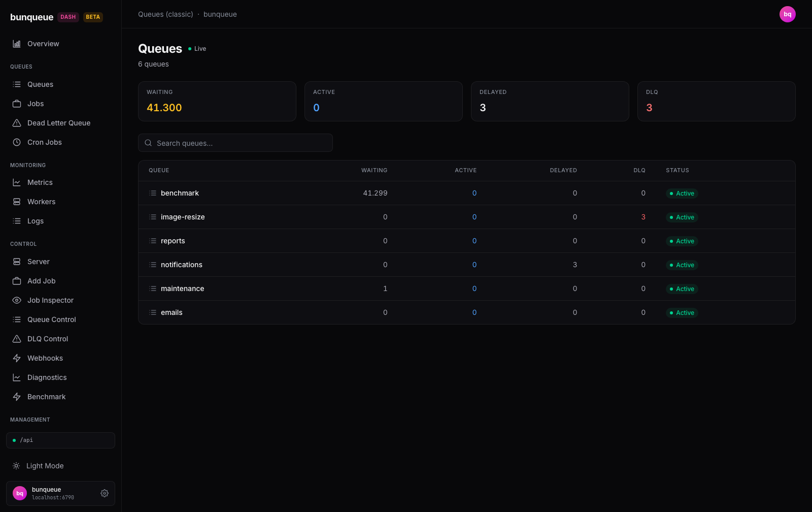Click Queues (classic) breadcrumb
This screenshot has height=512, width=812.
165,14
